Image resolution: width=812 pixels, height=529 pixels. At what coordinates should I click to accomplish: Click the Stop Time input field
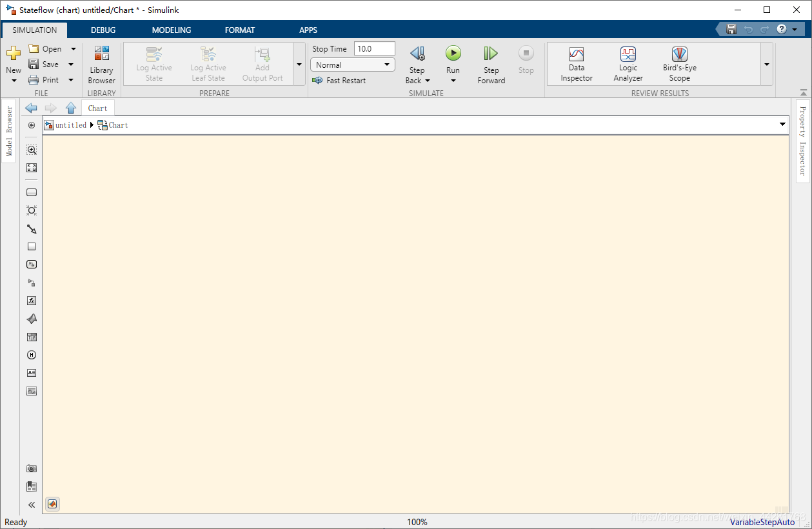click(375, 48)
